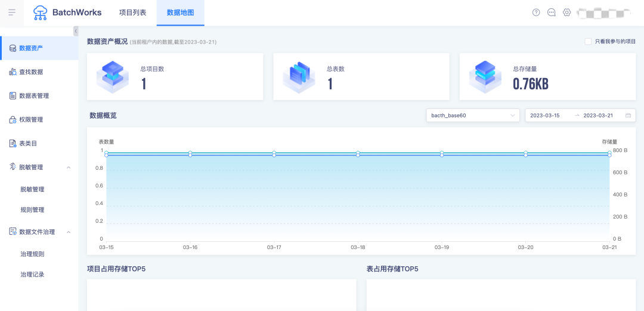The height and width of the screenshot is (311, 644).
Task: Open the 治理记录 submenu item
Action: [32, 275]
